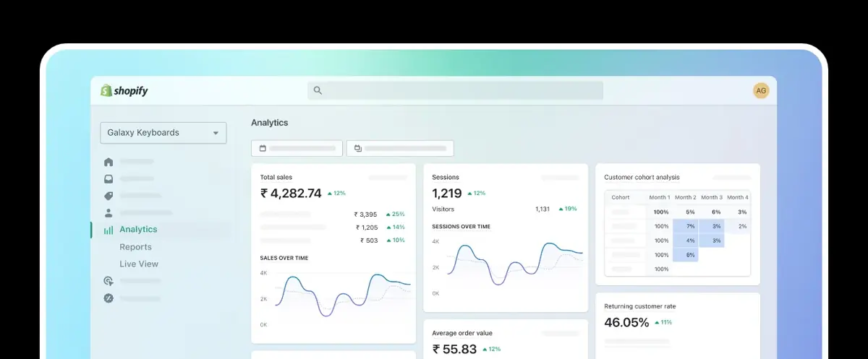Click the 19% visitors growth indicator

click(568, 209)
